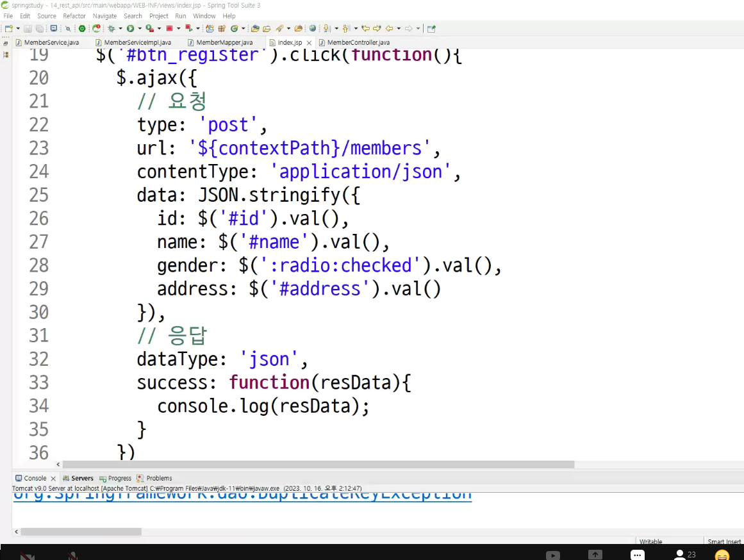Open the terminal console toolbar icon
Screen dimensions: 744x560
click(54, 28)
